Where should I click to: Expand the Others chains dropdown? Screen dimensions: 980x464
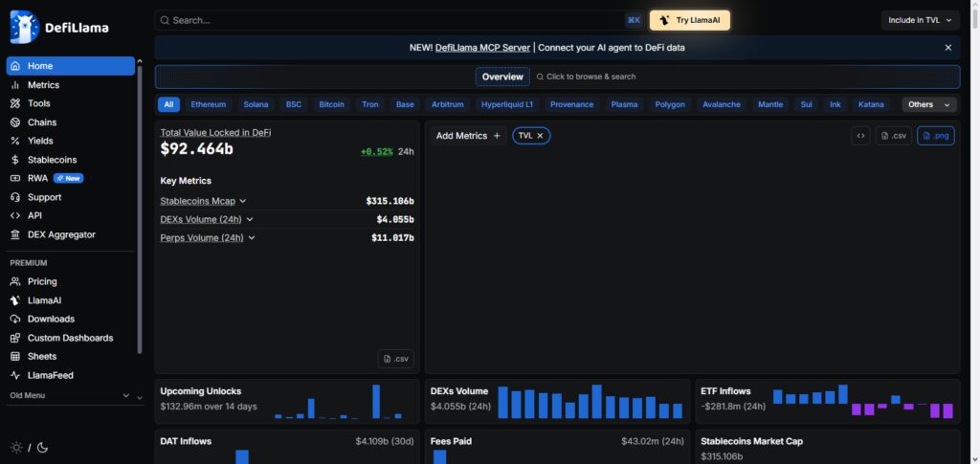point(928,104)
